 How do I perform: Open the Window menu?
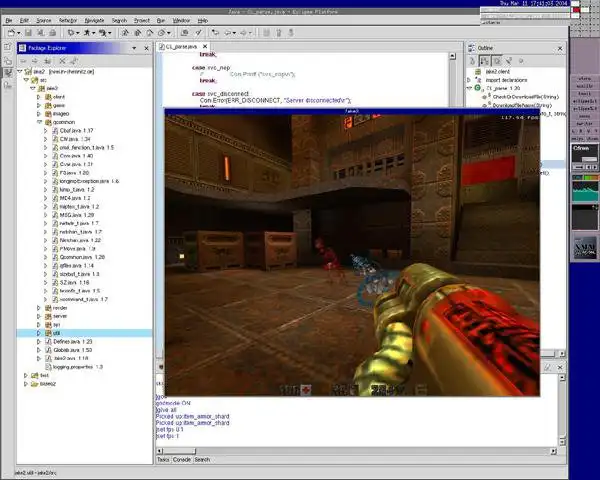pos(181,20)
